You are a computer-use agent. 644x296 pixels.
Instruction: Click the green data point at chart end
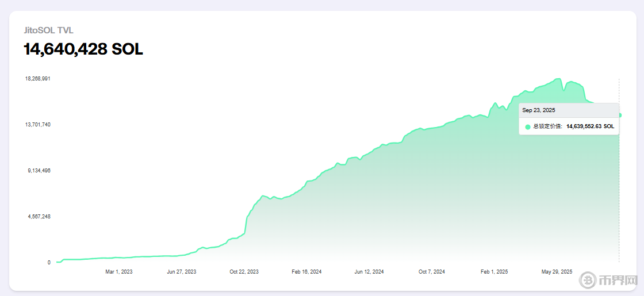(619, 115)
